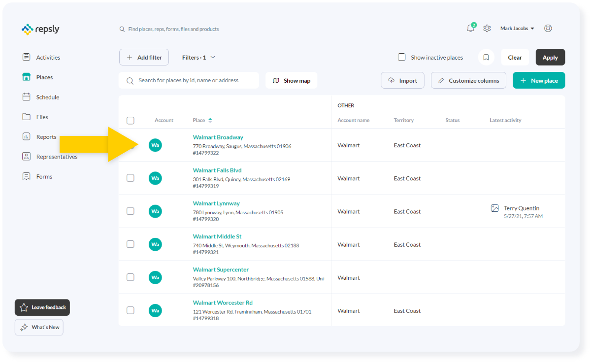Click the Latest activity column header
Screen dimensions: 592x364
(505, 120)
